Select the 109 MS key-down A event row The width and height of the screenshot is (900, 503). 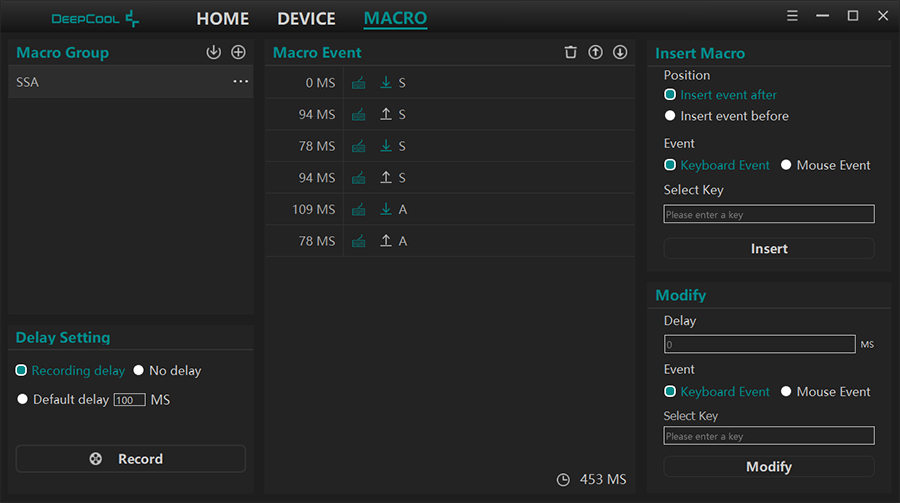click(x=450, y=209)
